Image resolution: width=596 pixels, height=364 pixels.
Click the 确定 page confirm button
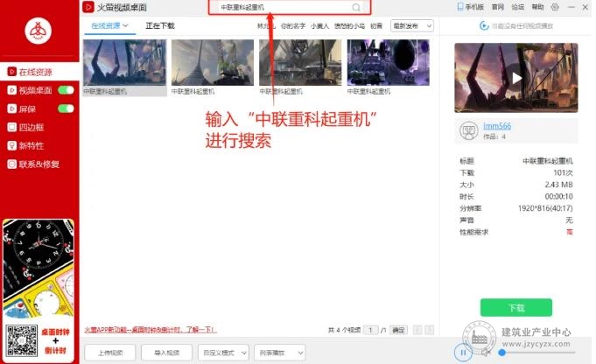point(398,330)
